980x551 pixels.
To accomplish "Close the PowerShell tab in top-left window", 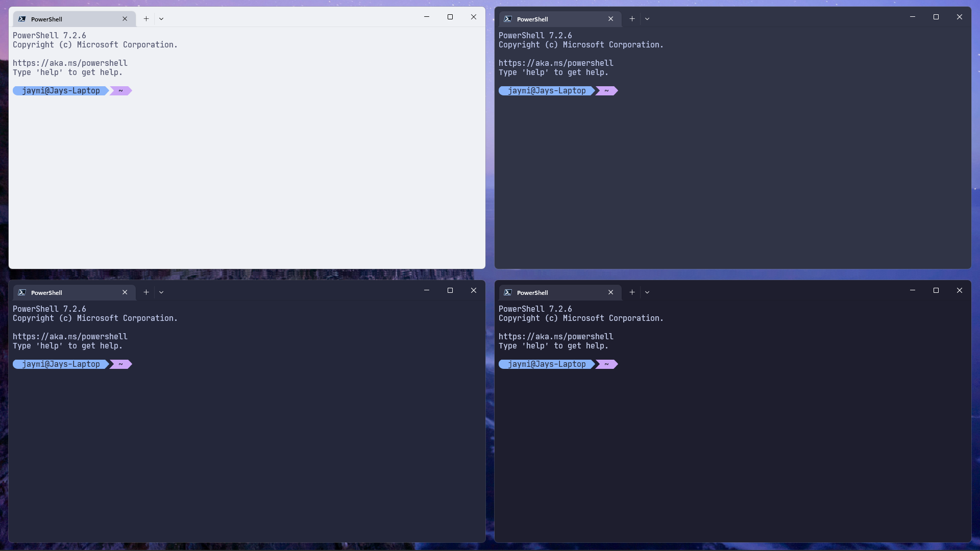I will coord(125,19).
